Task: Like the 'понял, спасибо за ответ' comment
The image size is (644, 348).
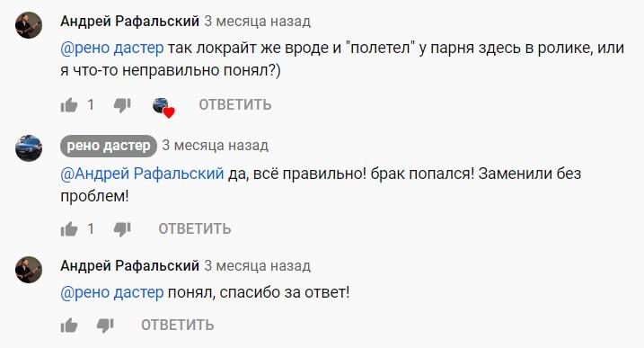Action: (69, 326)
